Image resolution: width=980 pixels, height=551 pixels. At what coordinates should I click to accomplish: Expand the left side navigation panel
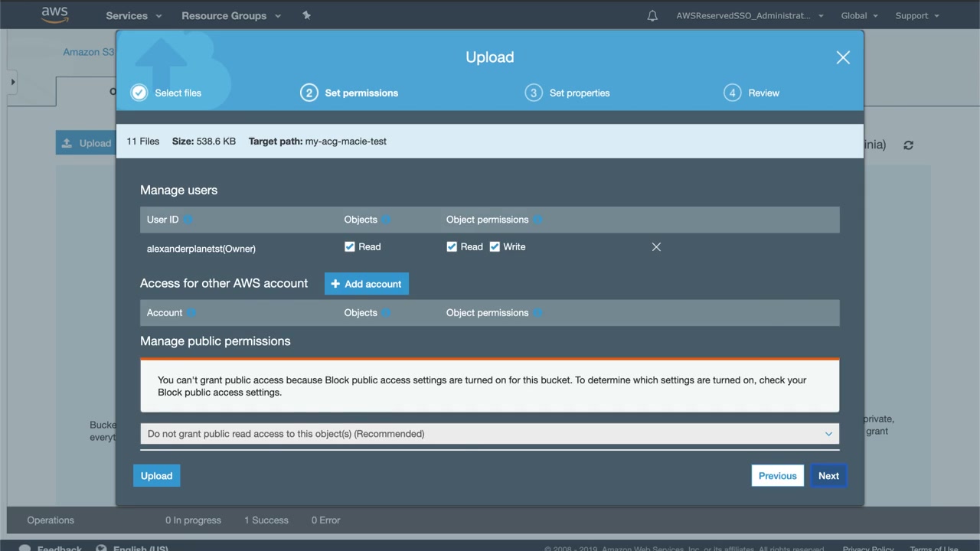coord(13,82)
